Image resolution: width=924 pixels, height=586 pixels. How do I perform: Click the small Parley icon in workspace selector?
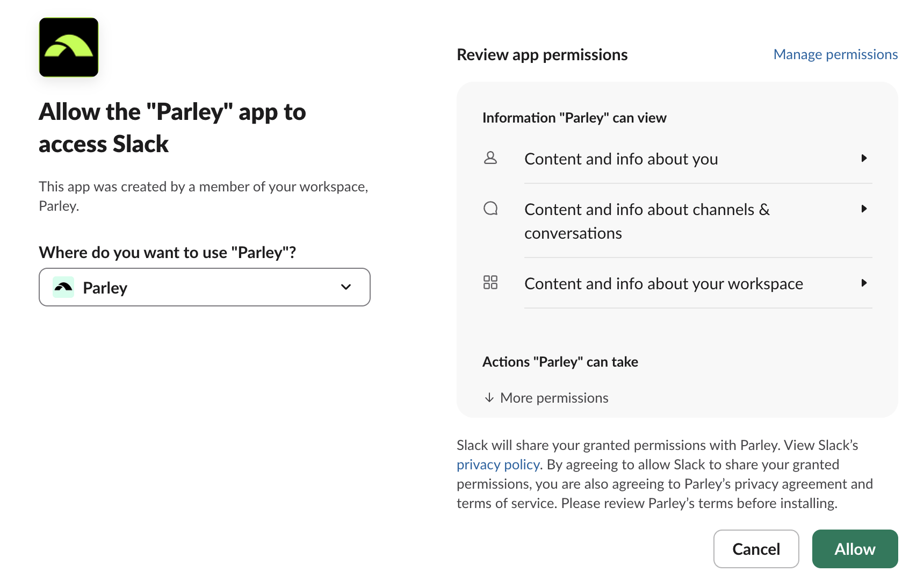click(63, 287)
